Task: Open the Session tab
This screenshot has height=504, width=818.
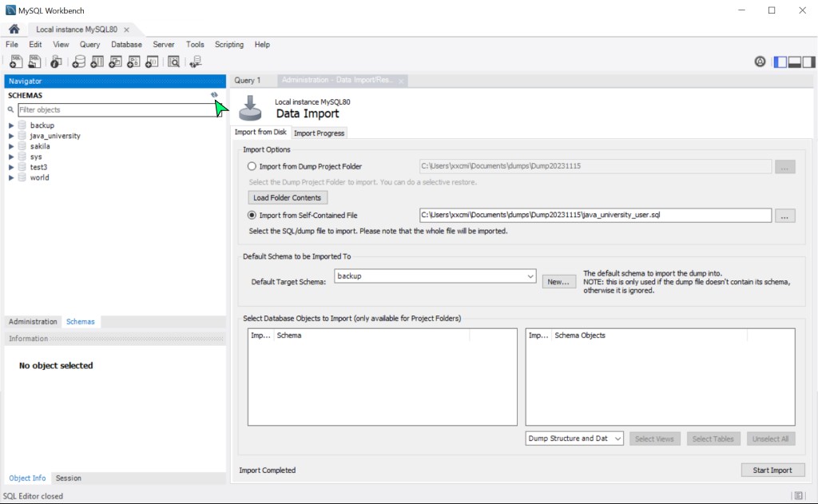Action: click(x=69, y=478)
